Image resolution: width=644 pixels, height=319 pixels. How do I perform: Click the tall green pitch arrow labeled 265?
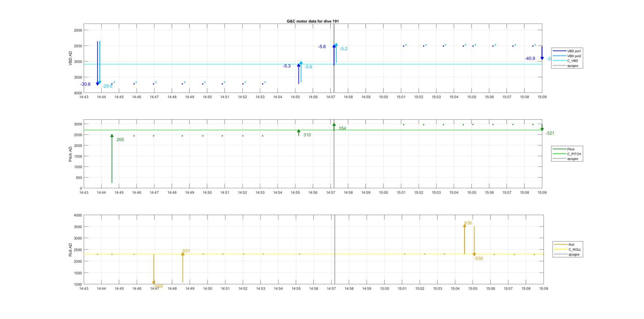[x=112, y=159]
